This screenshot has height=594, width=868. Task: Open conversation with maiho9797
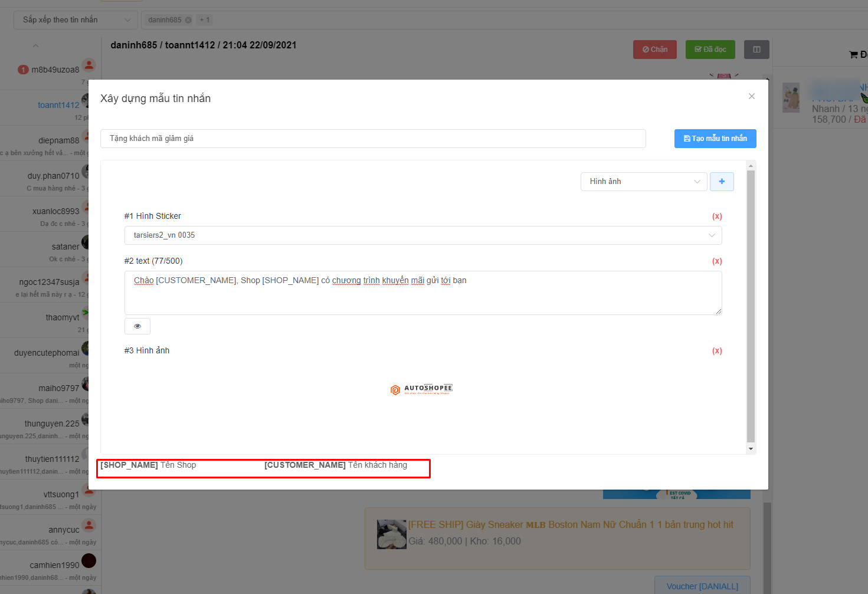pos(51,391)
